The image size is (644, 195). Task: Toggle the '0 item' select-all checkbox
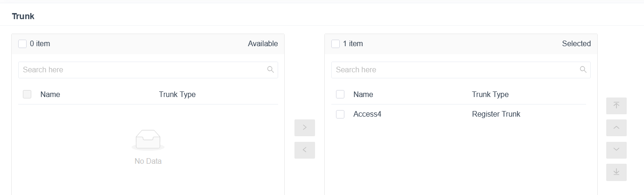(x=22, y=44)
